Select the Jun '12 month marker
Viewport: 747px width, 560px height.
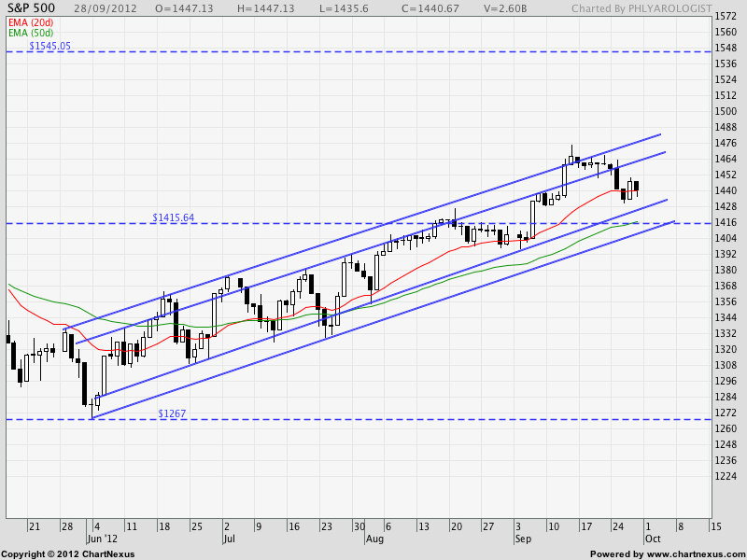pyautogui.click(x=103, y=539)
